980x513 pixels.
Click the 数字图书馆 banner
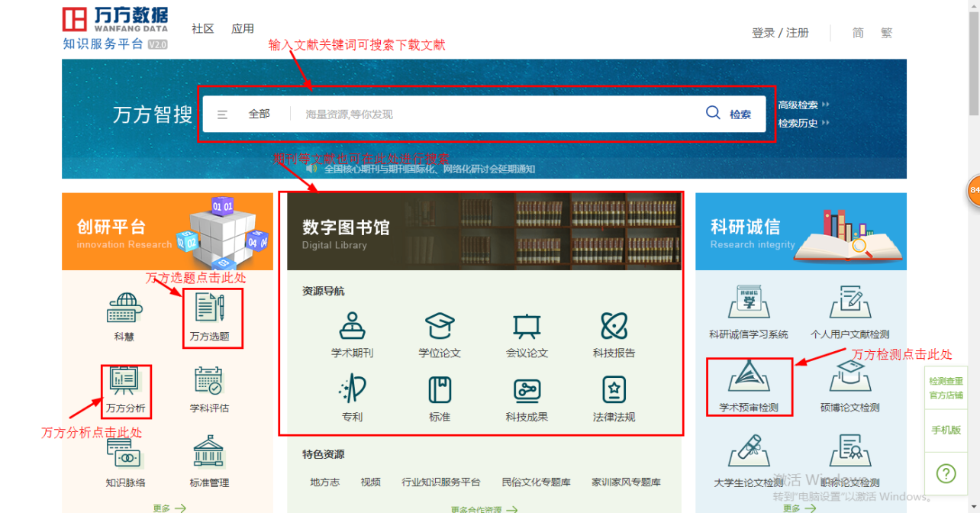[x=484, y=231]
